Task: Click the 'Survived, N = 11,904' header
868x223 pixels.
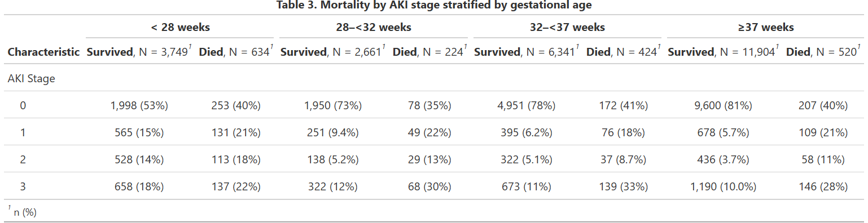Action: pyautogui.click(x=724, y=52)
